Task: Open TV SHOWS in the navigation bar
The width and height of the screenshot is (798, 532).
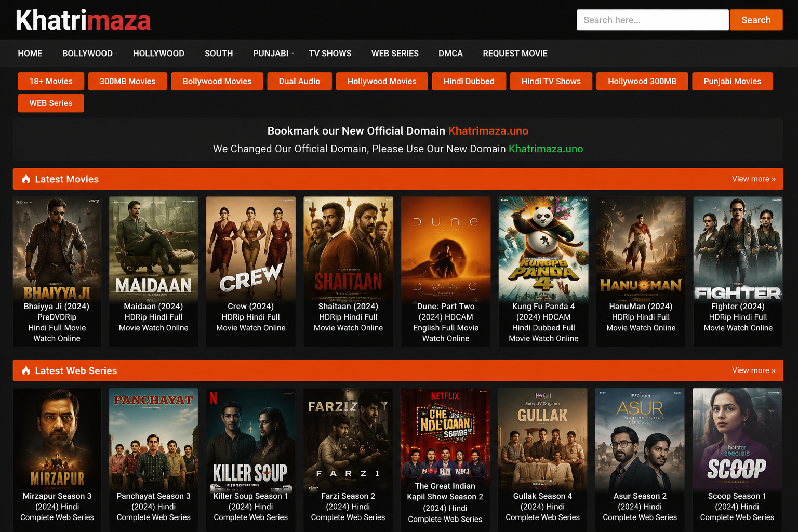Action: point(330,53)
